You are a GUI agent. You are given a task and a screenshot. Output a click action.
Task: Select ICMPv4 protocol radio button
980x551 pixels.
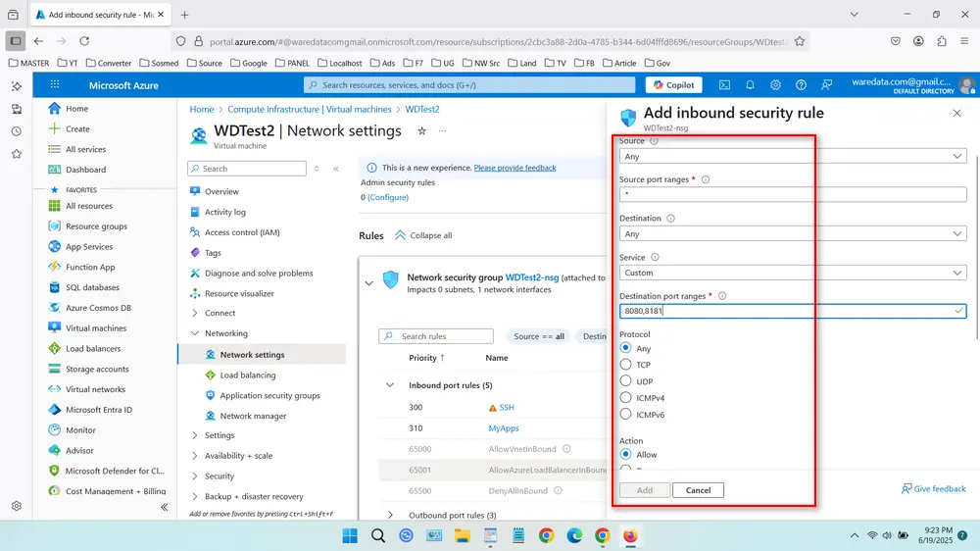(625, 397)
